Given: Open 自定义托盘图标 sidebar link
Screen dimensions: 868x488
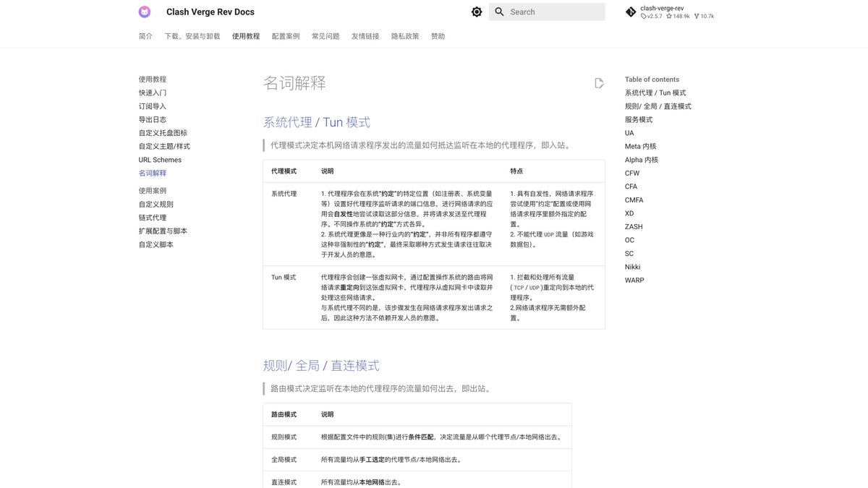Looking at the screenshot, I should (163, 133).
